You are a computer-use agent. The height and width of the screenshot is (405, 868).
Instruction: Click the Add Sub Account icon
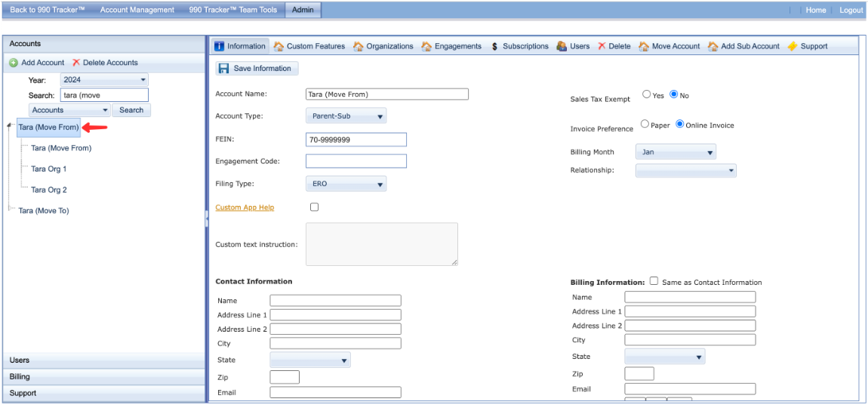pos(713,46)
